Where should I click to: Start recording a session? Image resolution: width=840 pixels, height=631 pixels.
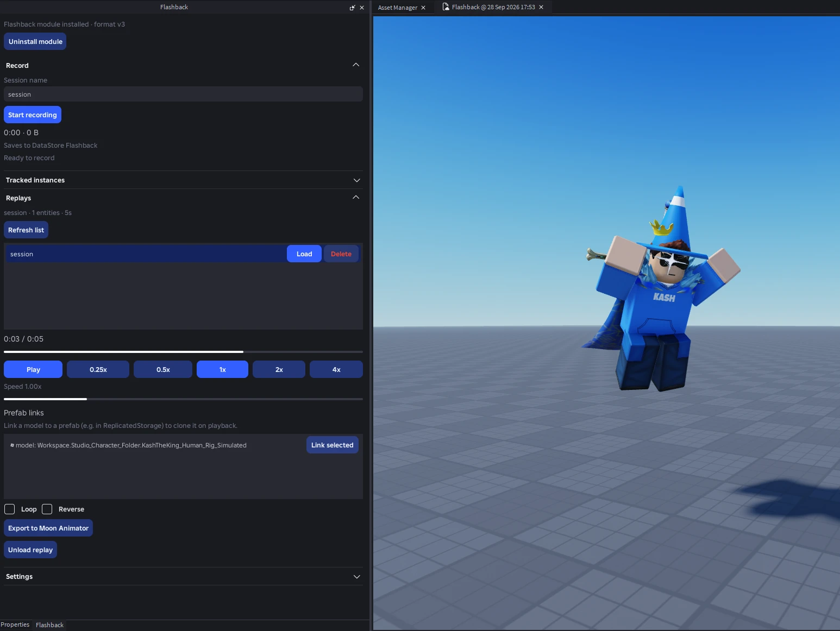coord(33,115)
